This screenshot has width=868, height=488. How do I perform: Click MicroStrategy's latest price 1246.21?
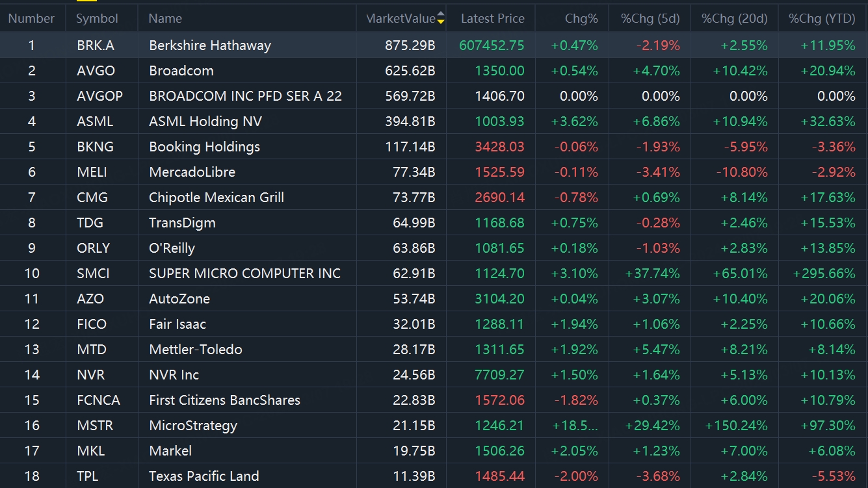coord(499,426)
